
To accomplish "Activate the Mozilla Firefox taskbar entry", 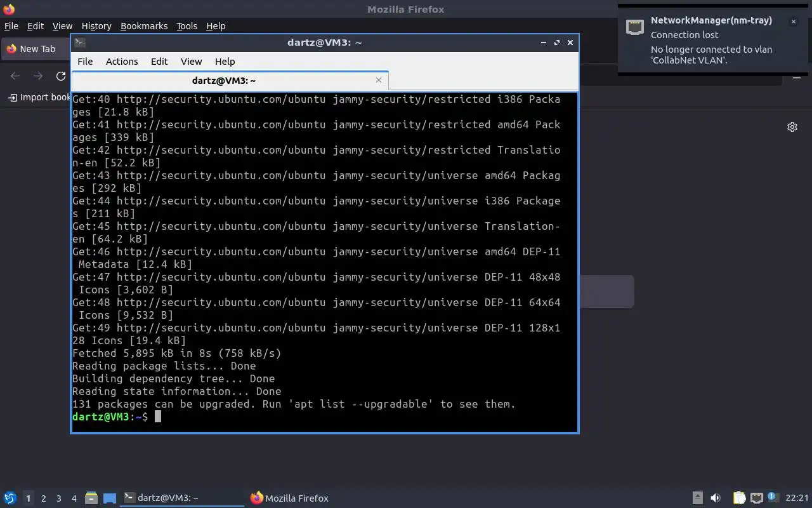I will 290,498.
